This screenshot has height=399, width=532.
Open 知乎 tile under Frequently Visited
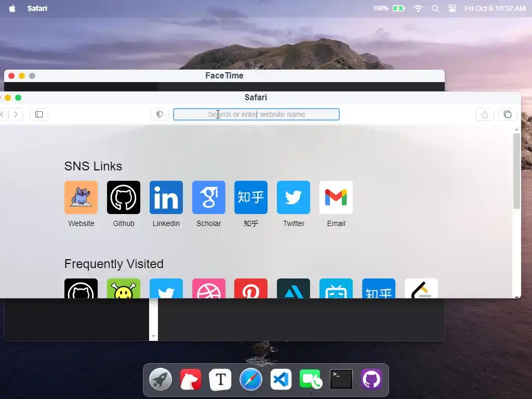tap(379, 288)
